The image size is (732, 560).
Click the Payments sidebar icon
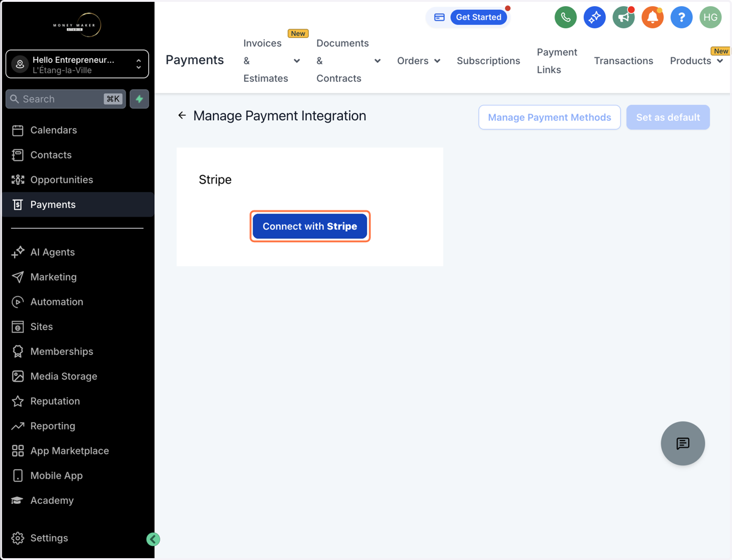[x=18, y=204]
